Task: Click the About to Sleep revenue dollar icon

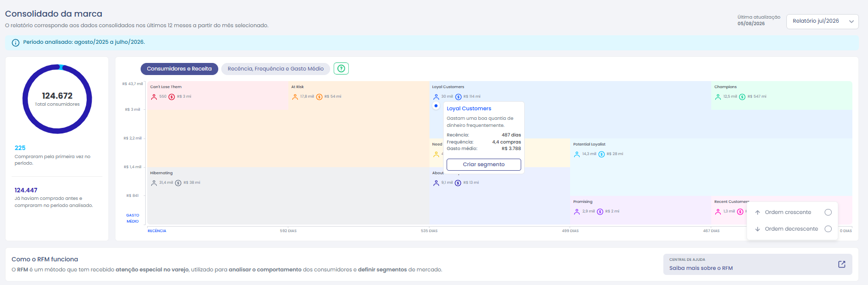Action: pyautogui.click(x=458, y=183)
